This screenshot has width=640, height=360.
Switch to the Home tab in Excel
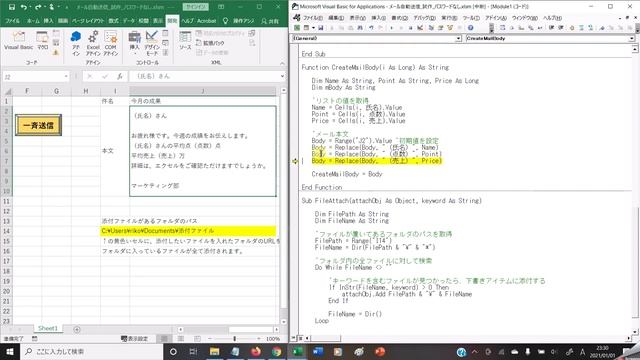(33, 21)
